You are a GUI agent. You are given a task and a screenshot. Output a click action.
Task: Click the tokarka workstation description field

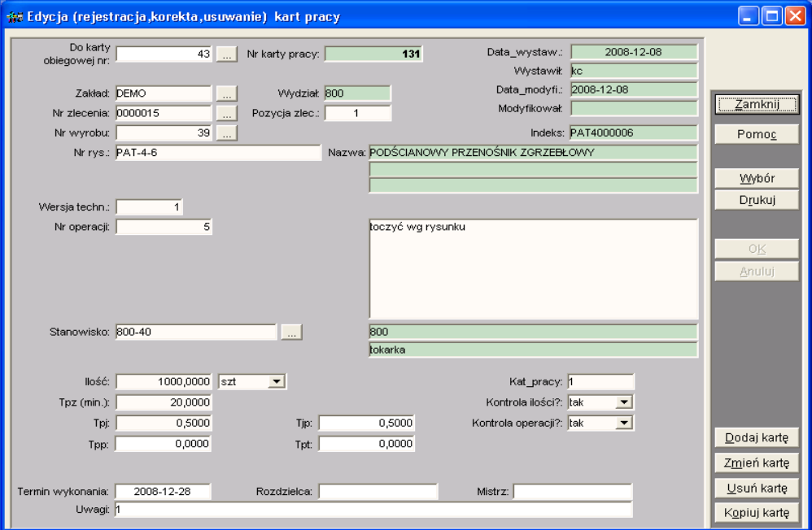[x=534, y=350]
